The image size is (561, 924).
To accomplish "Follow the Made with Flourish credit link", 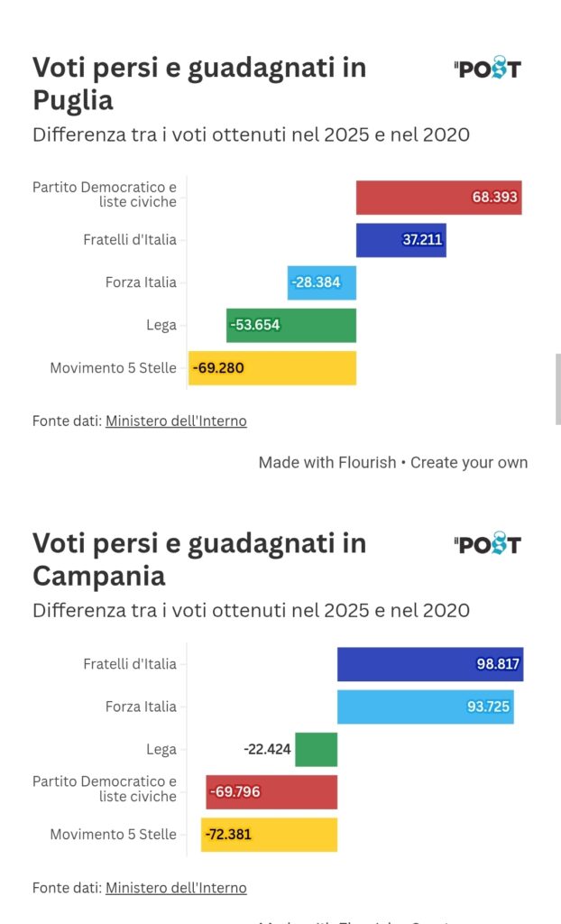I will coord(327,462).
